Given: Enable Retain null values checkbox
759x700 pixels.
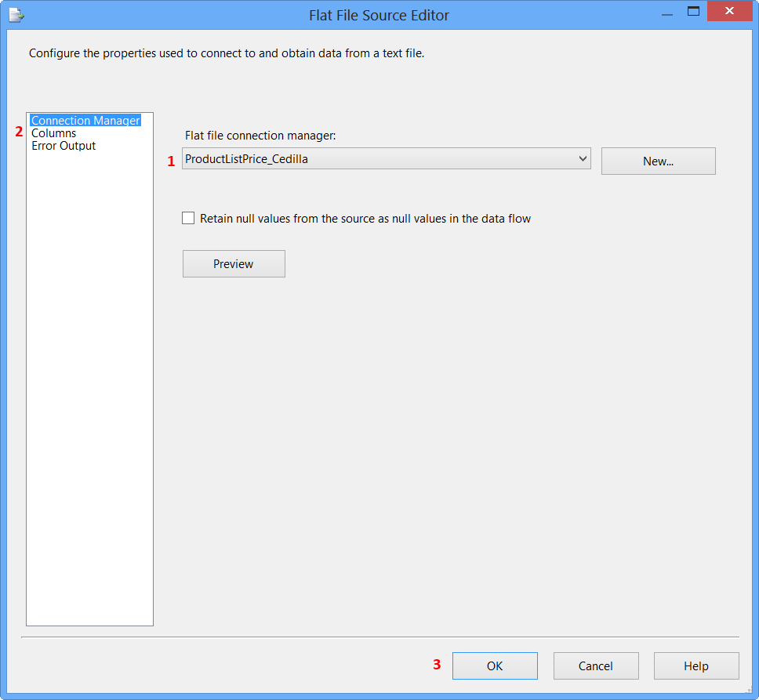Looking at the screenshot, I should pyautogui.click(x=188, y=218).
